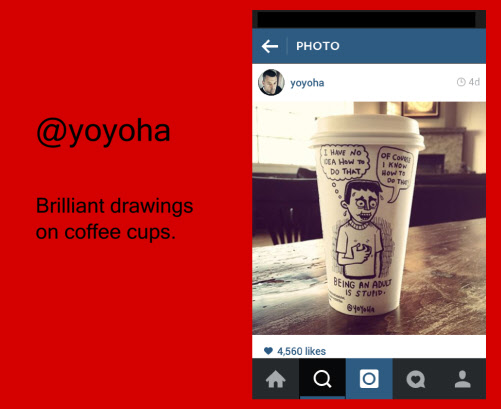The height and width of the screenshot is (409, 501).
Task: Open the Search magnifier tab
Action: [x=322, y=379]
